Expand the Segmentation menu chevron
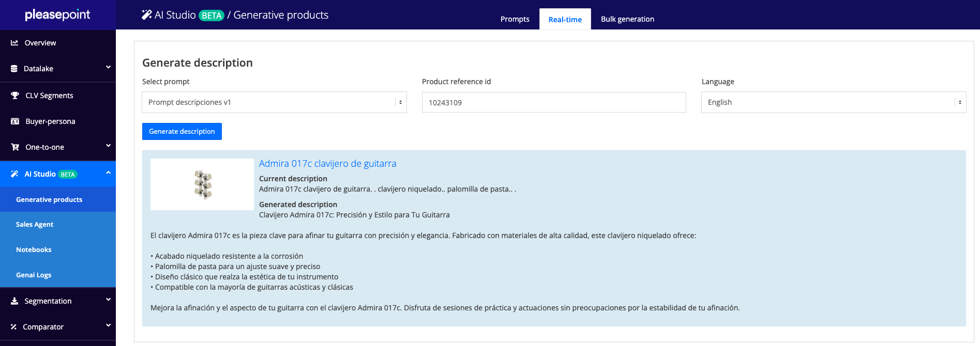 click(x=108, y=300)
